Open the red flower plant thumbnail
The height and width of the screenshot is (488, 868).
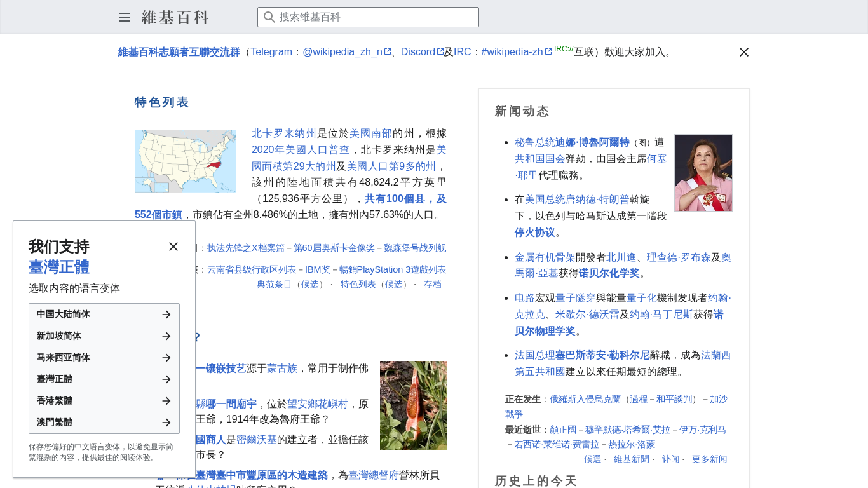pyautogui.click(x=413, y=405)
